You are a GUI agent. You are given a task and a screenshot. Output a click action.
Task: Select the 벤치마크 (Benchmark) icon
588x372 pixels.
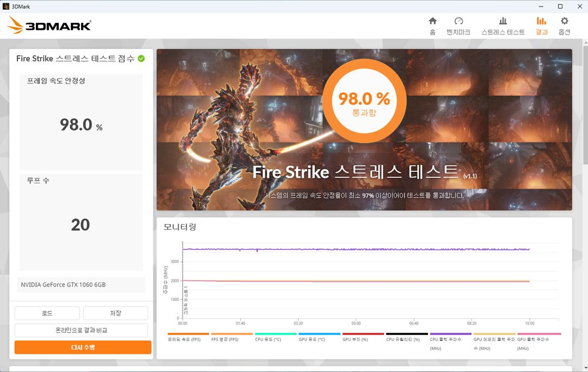(x=459, y=24)
